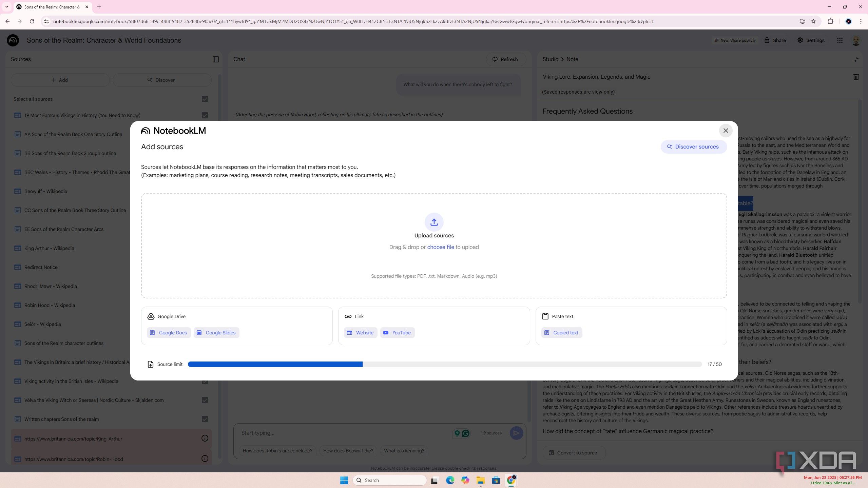868x488 pixels.
Task: Click the upload sources arrow icon
Action: [x=434, y=222]
